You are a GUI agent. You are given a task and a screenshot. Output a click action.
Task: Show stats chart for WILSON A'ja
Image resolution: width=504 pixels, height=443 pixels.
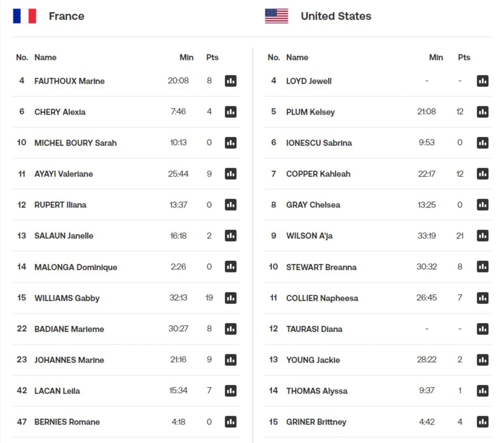click(x=483, y=236)
